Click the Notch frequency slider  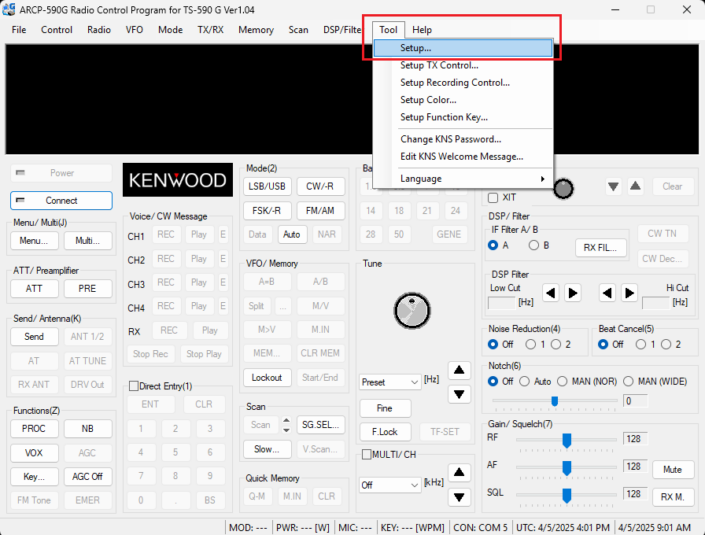click(555, 401)
